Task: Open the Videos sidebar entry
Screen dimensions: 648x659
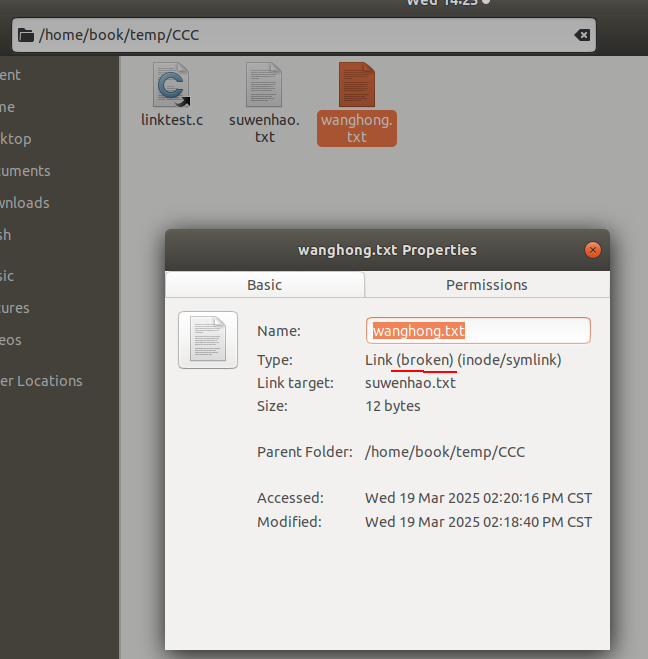Action: tap(11, 340)
